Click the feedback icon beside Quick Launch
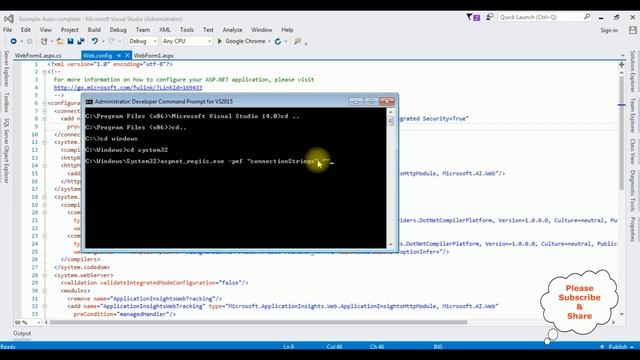The width and height of the screenshot is (640, 360). (489, 17)
